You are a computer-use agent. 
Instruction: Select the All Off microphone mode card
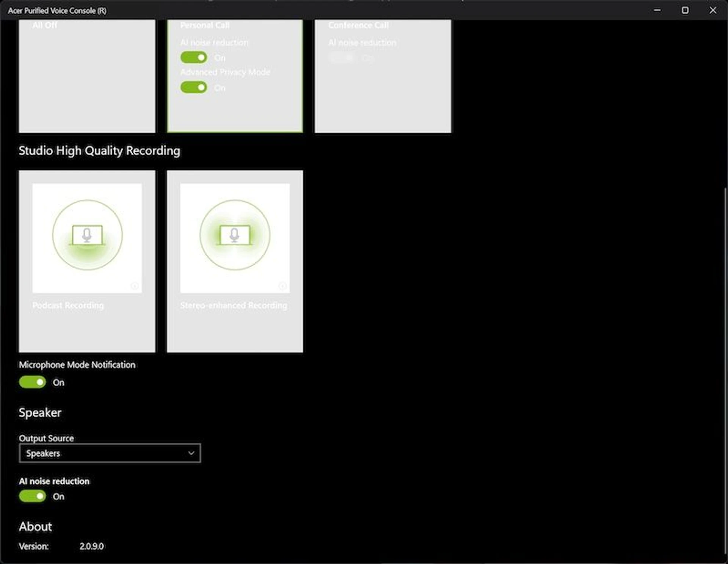[87, 76]
